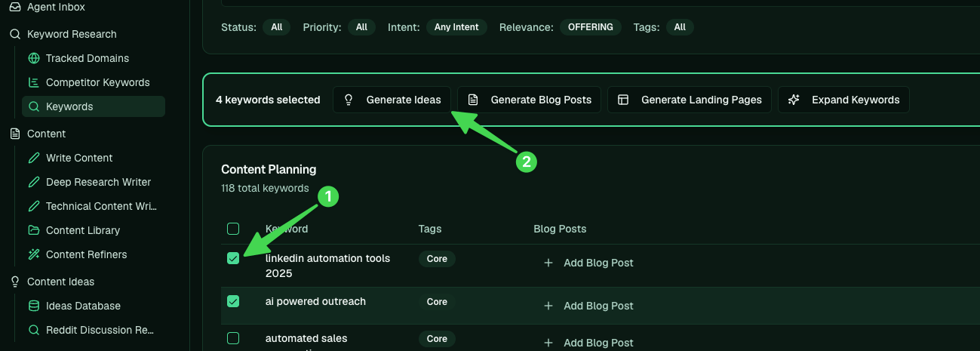The height and width of the screenshot is (351, 980).
Task: Open the Intent filter showing Any Intent
Action: pos(456,27)
